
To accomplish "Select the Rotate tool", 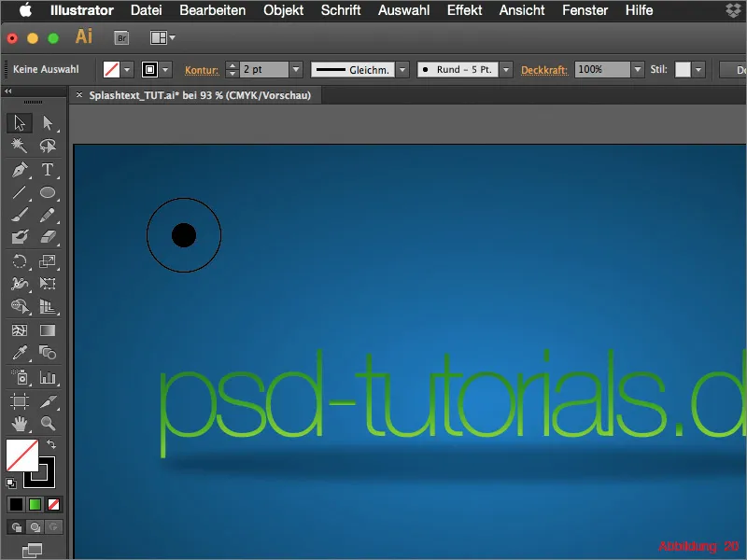I will click(20, 261).
